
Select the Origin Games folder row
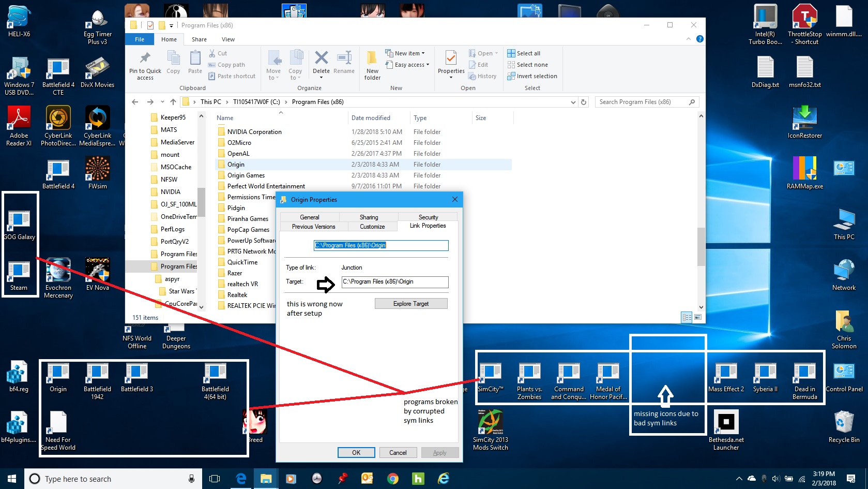coord(363,175)
